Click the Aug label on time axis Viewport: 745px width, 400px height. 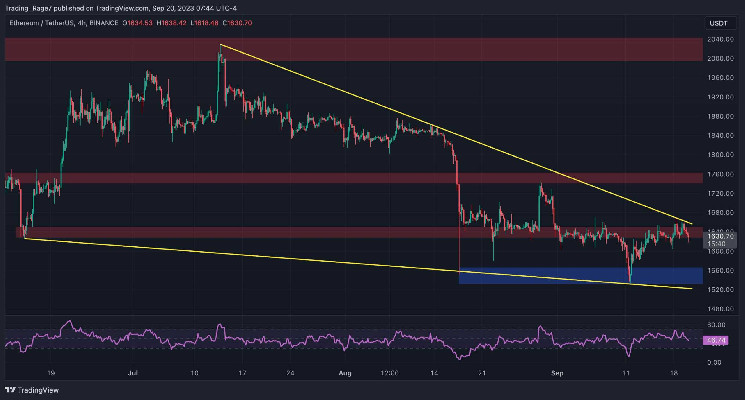(346, 370)
